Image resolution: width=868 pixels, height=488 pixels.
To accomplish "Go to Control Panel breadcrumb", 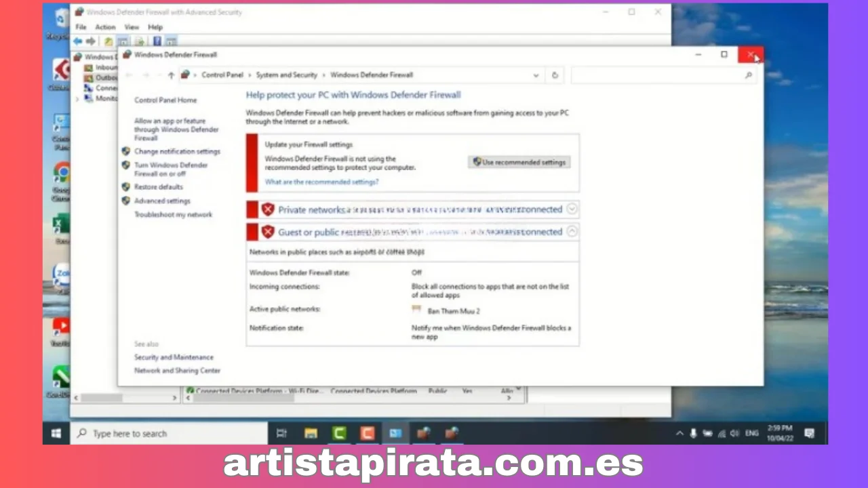I will click(x=222, y=75).
